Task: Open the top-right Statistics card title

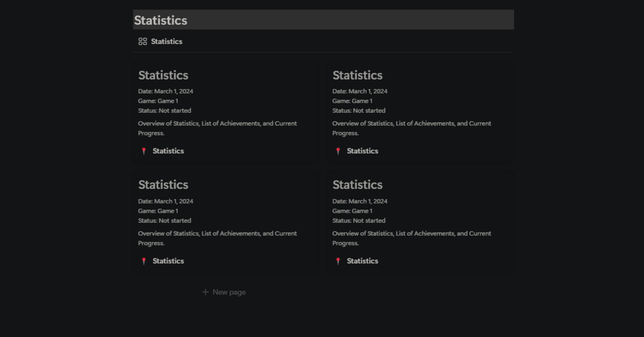Action: 358,76
